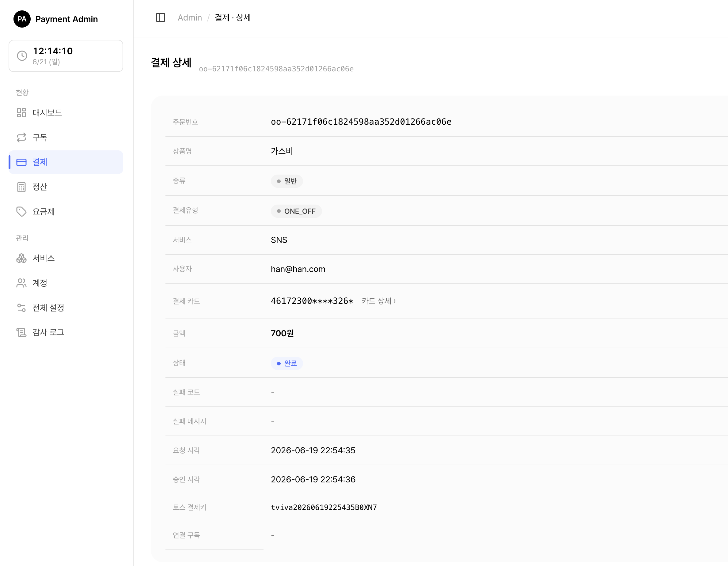The height and width of the screenshot is (566, 728).
Task: Click the 일반 type badge
Action: coord(287,181)
